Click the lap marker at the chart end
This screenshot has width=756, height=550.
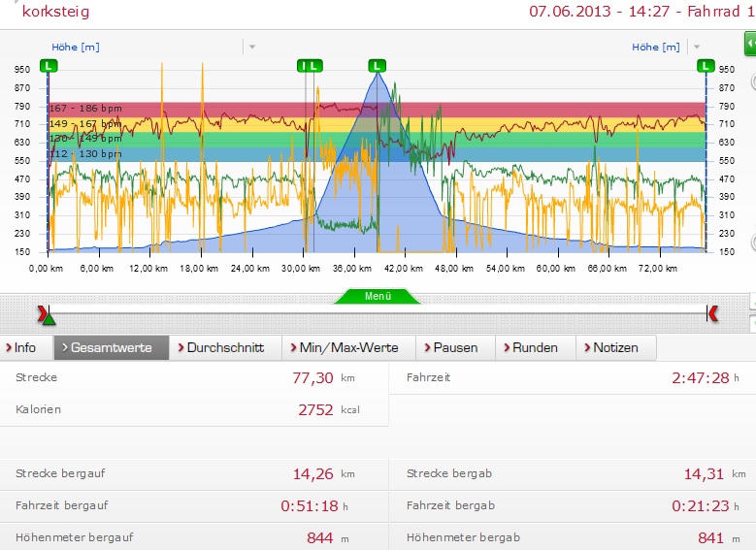tap(706, 65)
